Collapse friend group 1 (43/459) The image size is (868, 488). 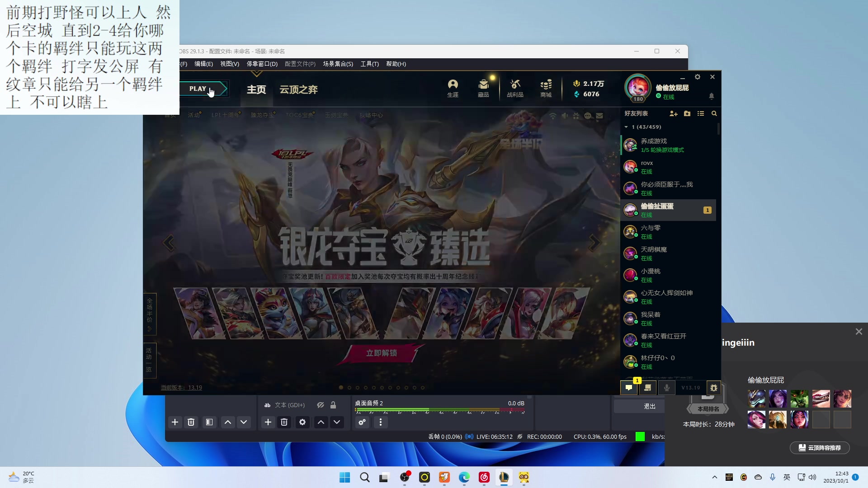click(x=626, y=127)
